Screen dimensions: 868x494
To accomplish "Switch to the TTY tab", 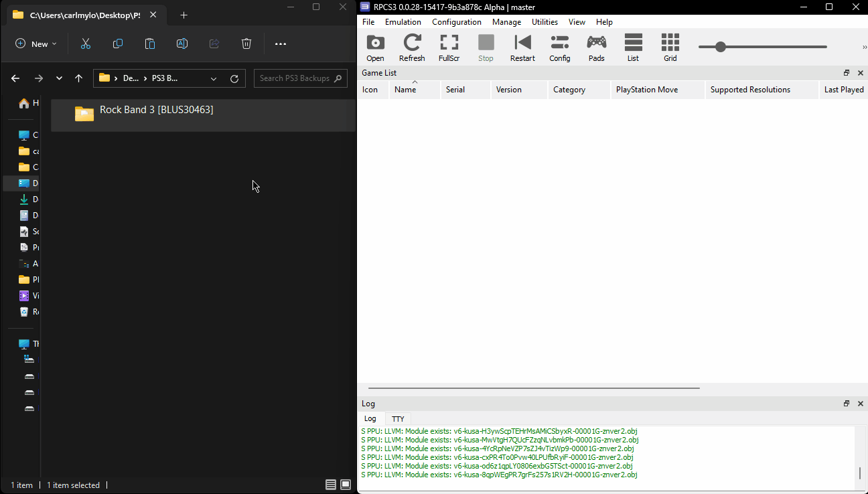I will pos(398,418).
